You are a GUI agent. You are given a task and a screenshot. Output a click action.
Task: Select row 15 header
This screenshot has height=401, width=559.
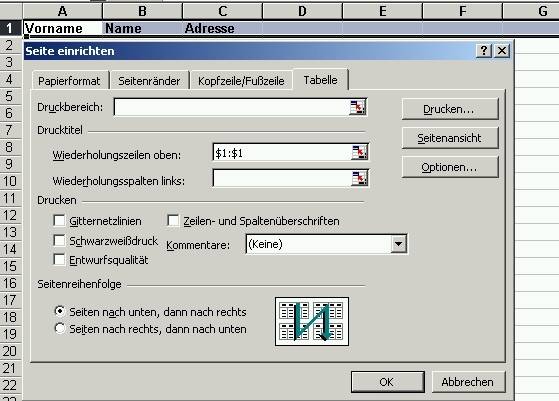pos(11,266)
